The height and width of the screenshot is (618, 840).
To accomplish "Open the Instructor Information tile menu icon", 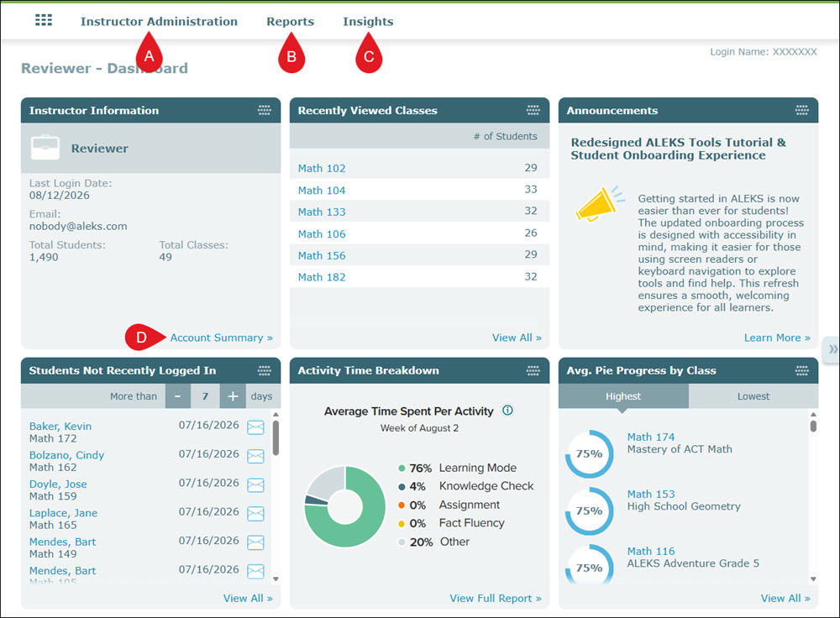I will click(265, 110).
